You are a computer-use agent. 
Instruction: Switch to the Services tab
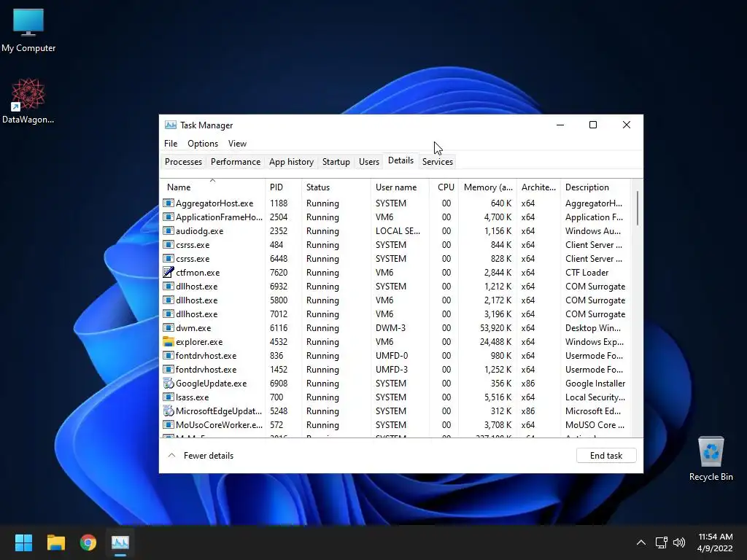tap(438, 162)
